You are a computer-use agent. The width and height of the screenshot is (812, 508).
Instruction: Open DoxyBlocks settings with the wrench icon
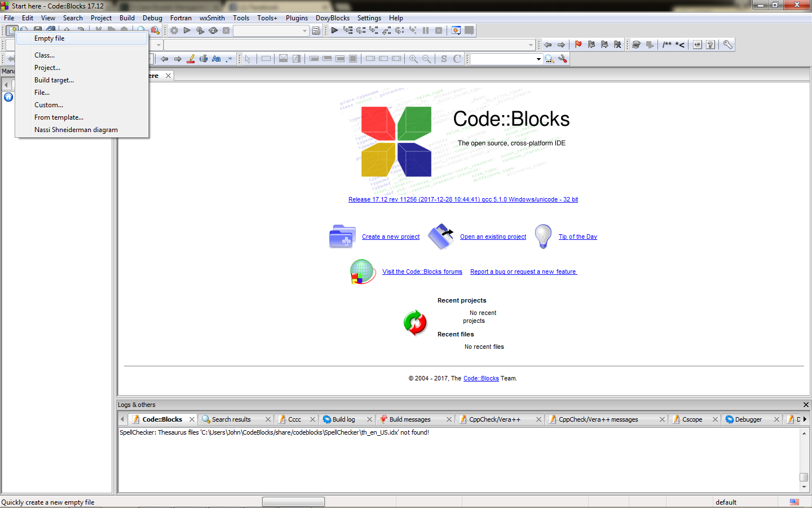727,45
